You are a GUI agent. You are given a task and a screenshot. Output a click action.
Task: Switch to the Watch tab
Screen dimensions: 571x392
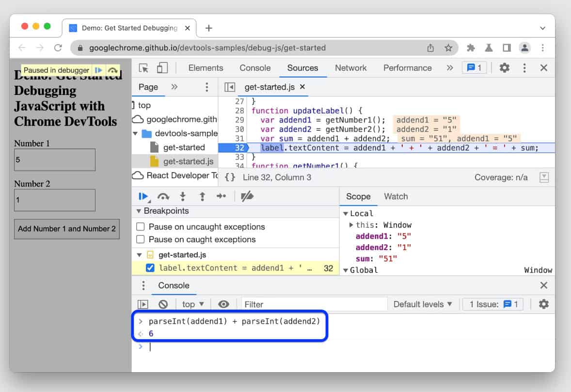(396, 197)
